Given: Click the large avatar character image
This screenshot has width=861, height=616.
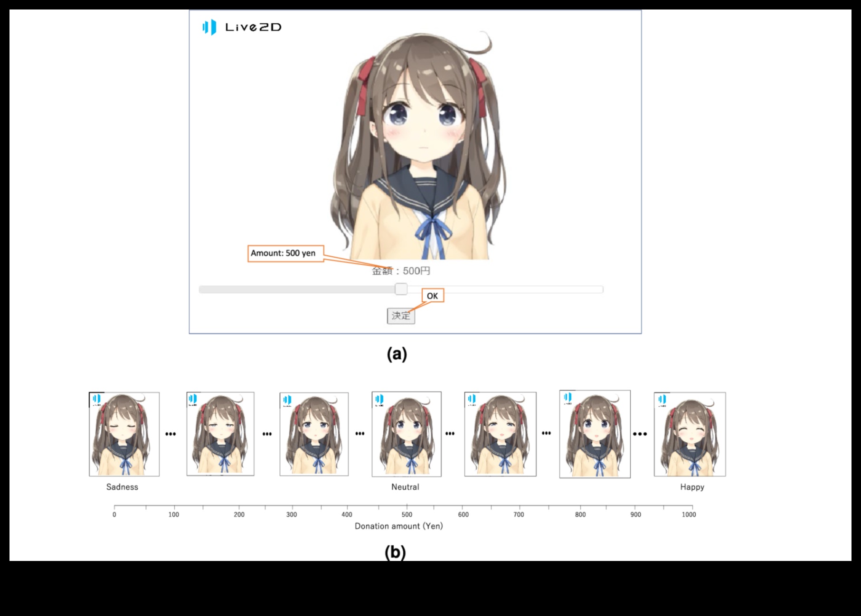Looking at the screenshot, I should 418,146.
